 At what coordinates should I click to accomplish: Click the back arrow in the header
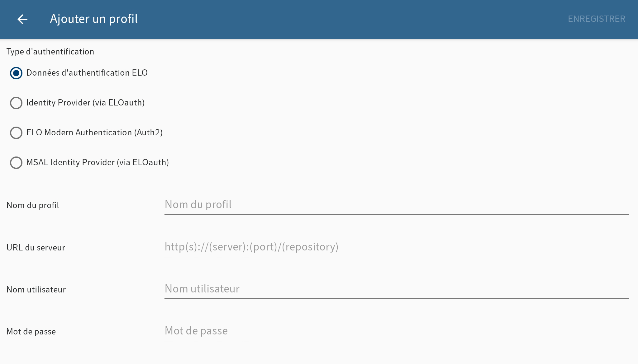22,19
